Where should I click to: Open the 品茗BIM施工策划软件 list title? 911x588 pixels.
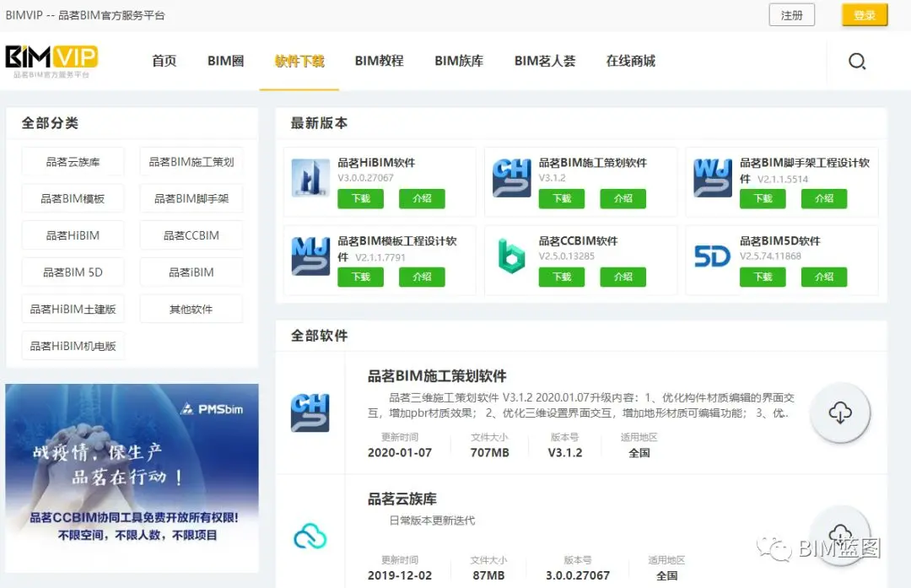[437, 376]
